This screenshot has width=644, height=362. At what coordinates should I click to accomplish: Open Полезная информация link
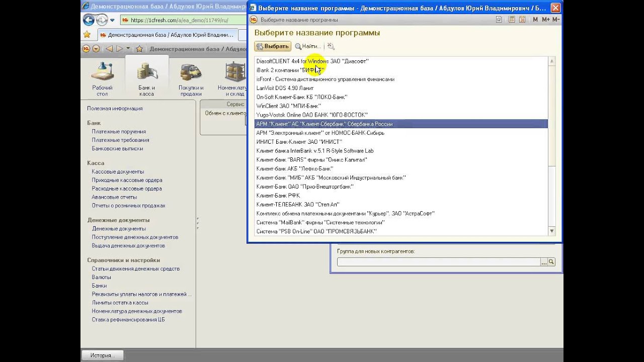tap(115, 109)
